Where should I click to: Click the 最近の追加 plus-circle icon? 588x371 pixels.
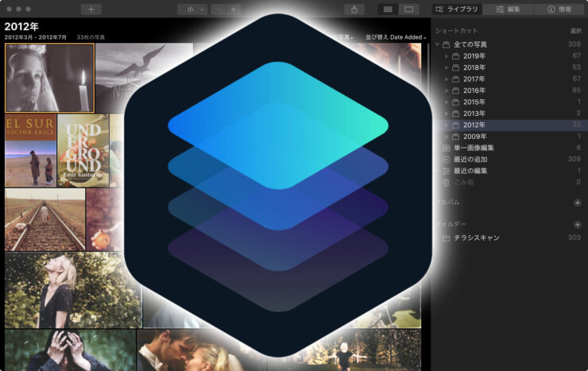click(x=447, y=160)
